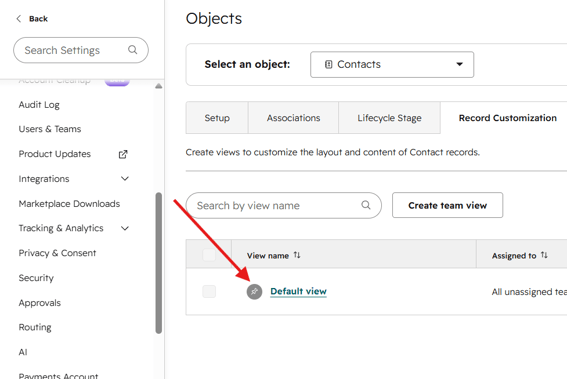Viewport: 567px width, 379px height.
Task: Click the Create team view button
Action: tap(447, 205)
